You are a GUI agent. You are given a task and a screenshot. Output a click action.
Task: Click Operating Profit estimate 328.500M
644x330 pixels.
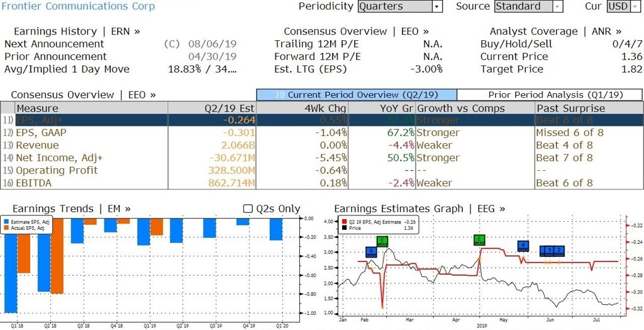coord(231,170)
